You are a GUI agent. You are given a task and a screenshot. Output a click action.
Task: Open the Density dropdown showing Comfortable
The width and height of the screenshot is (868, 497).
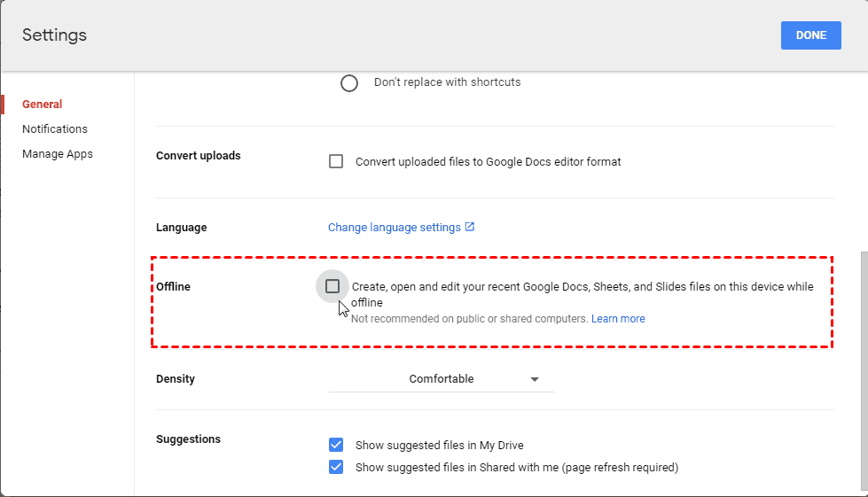click(441, 379)
